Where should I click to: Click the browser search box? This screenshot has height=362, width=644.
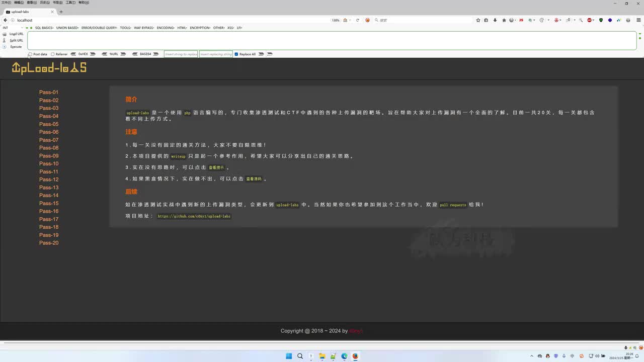coord(423,20)
